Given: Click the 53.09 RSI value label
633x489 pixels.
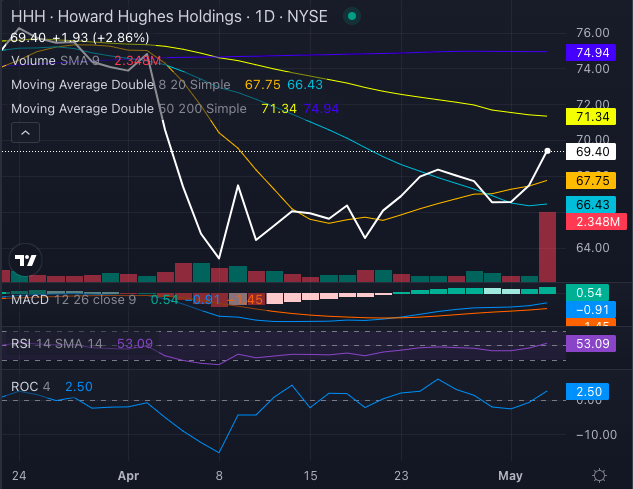Looking at the screenshot, I should [x=591, y=344].
